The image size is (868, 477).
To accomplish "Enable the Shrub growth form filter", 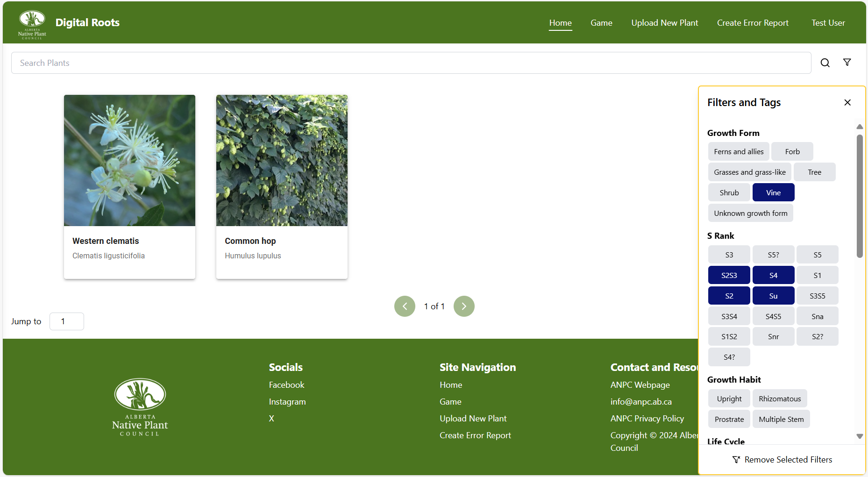I will tap(729, 192).
